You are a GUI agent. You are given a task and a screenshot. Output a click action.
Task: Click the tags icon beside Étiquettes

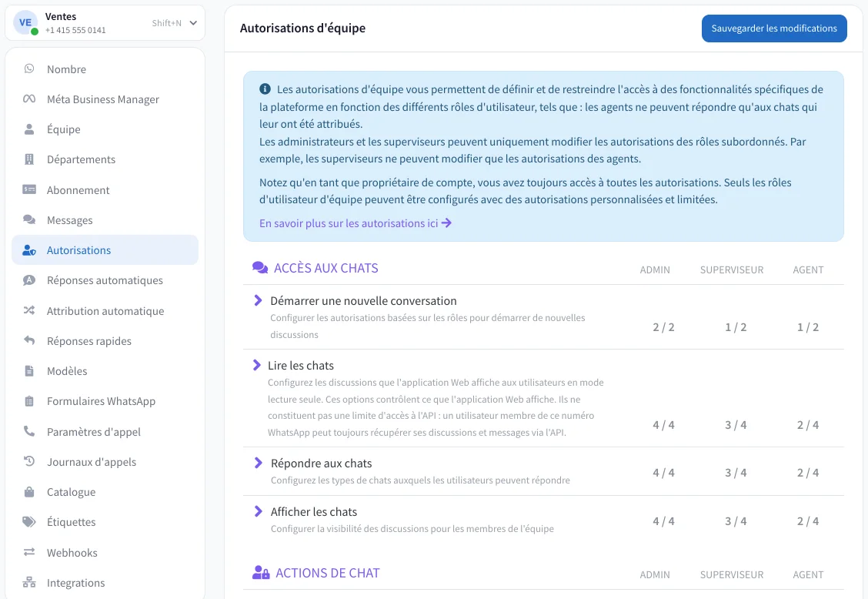[29, 522]
